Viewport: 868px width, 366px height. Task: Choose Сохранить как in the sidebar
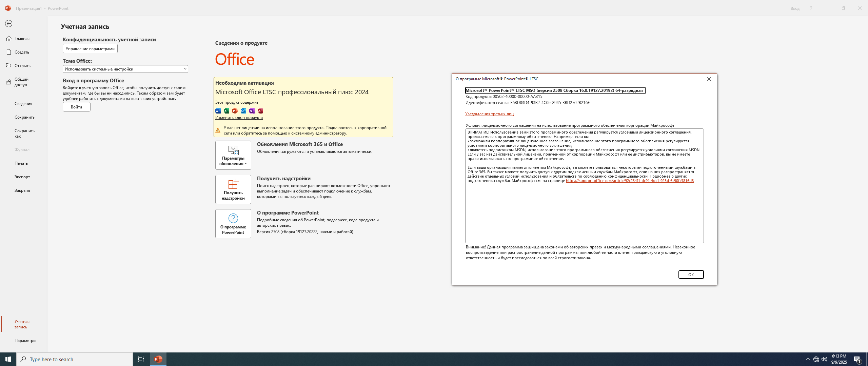23,134
